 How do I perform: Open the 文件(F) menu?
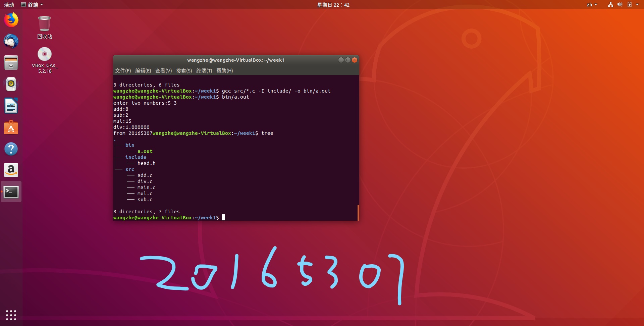pos(123,71)
